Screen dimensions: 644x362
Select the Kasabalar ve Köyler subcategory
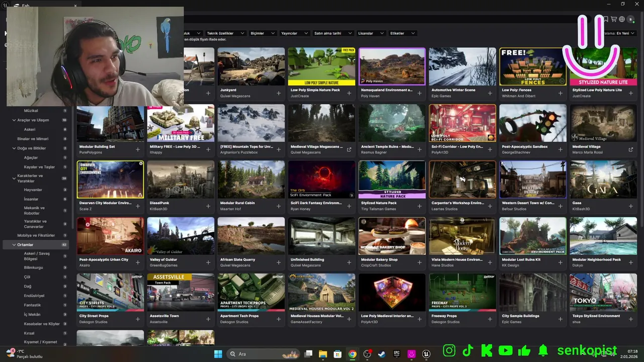(x=42, y=324)
